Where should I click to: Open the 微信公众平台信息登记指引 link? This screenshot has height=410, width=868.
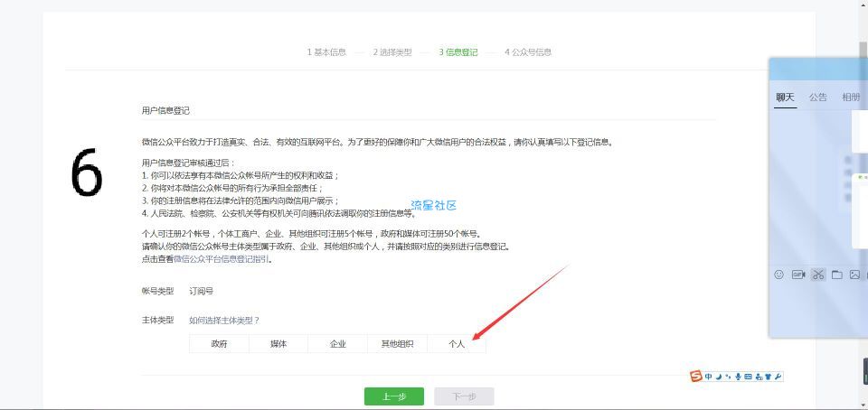pyautogui.click(x=222, y=258)
